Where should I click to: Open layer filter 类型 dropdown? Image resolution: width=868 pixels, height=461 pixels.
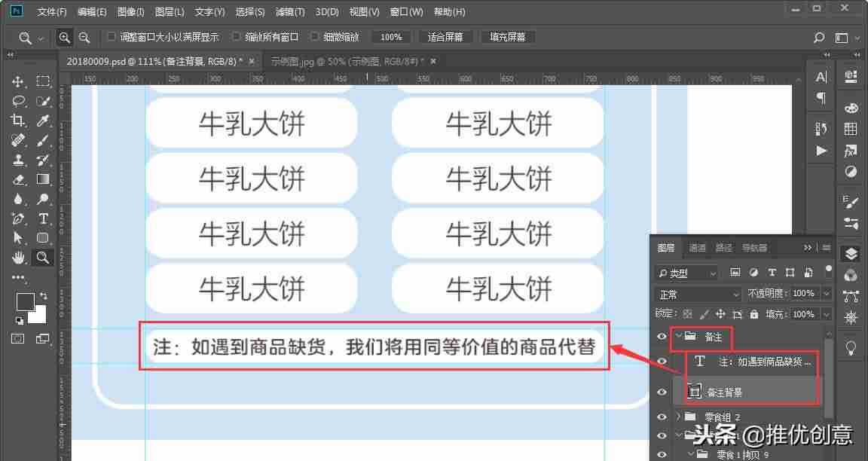point(686,273)
